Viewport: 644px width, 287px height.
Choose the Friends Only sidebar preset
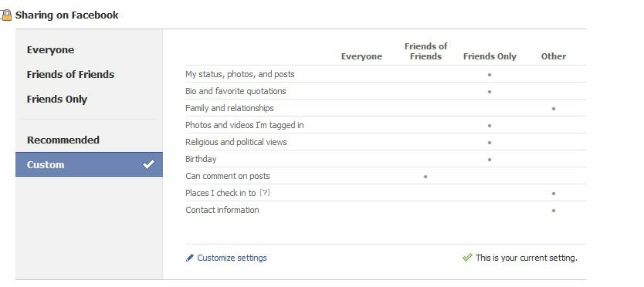(x=57, y=100)
